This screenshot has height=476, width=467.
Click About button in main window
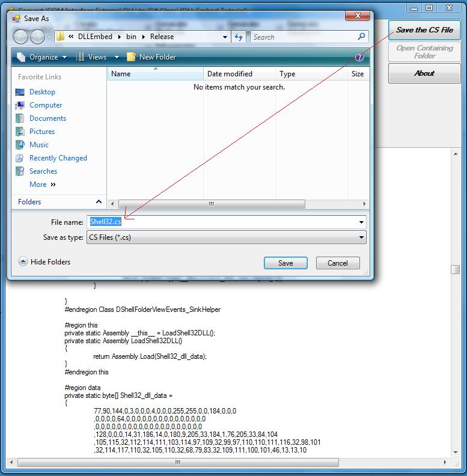[424, 73]
